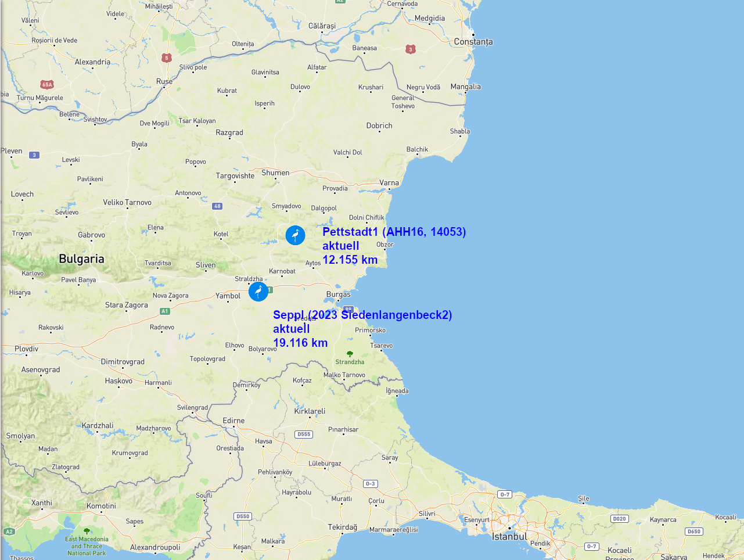Click the 19.116 km distance text
Image resolution: width=744 pixels, height=560 pixels.
[x=300, y=343]
